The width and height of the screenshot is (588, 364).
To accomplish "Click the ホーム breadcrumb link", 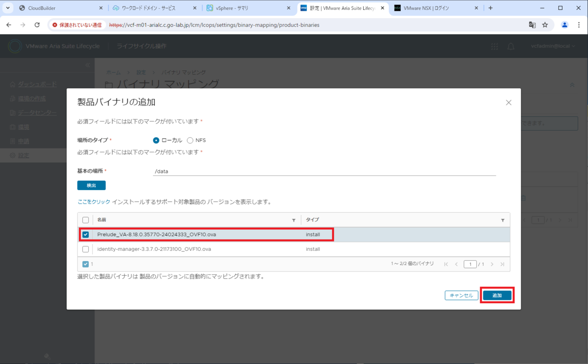I will click(x=113, y=72).
